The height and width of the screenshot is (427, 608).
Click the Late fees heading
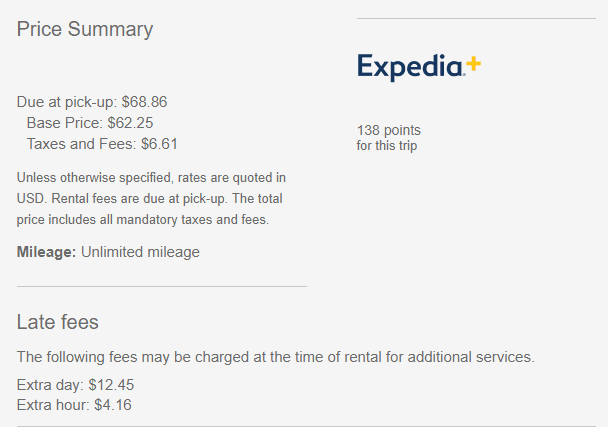57,322
